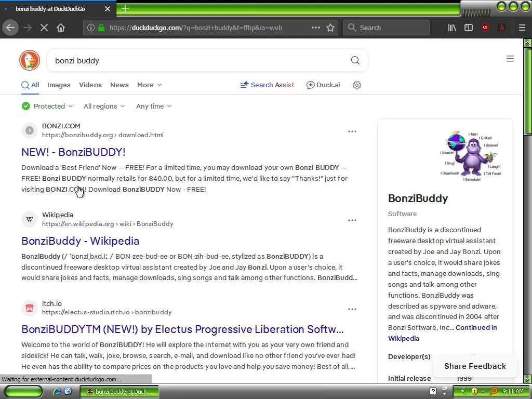532x399 pixels.
Task: Switch to the All results tab
Action: click(30, 85)
